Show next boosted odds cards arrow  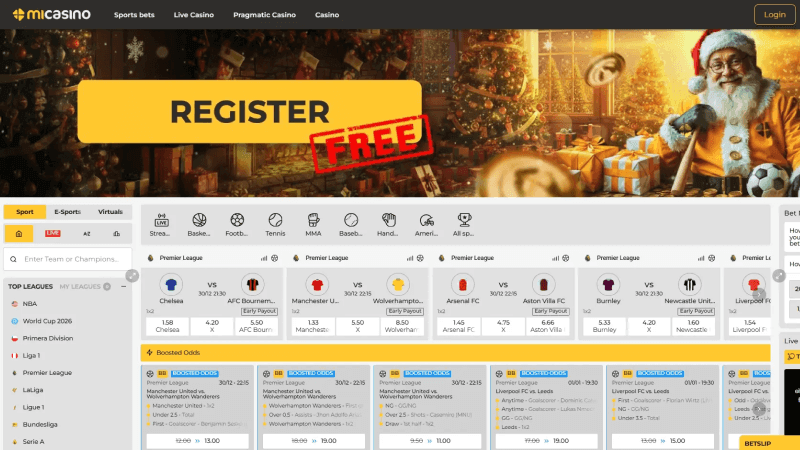pyautogui.click(x=759, y=408)
